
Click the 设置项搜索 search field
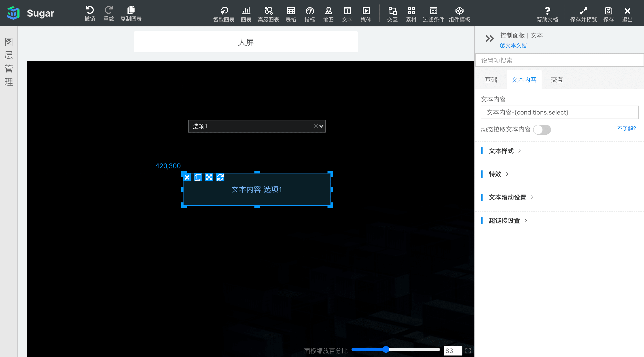(559, 60)
